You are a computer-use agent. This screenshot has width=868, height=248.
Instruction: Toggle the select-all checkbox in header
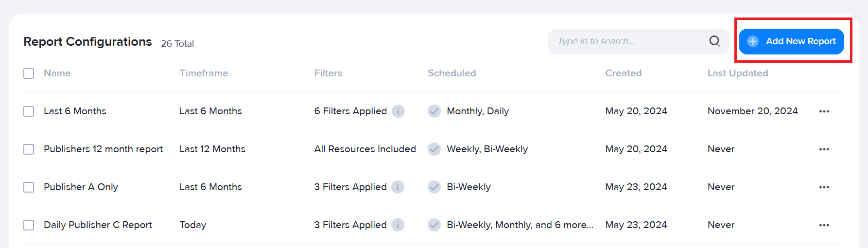(x=29, y=73)
